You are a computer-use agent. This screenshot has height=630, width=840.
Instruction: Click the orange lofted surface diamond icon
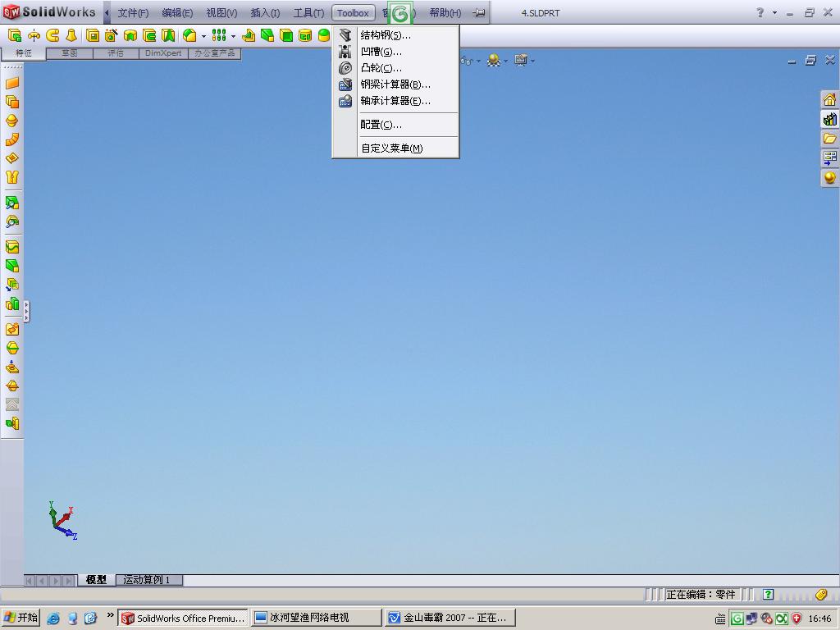(12, 158)
